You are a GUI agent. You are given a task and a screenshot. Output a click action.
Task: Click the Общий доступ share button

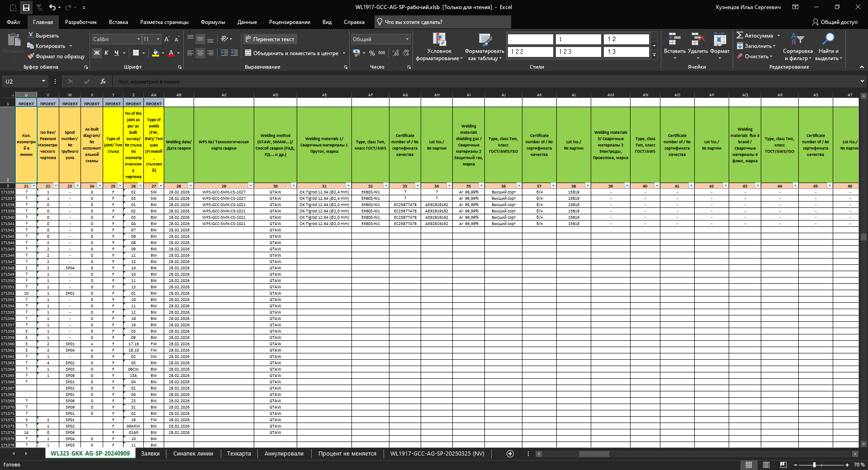tap(835, 22)
